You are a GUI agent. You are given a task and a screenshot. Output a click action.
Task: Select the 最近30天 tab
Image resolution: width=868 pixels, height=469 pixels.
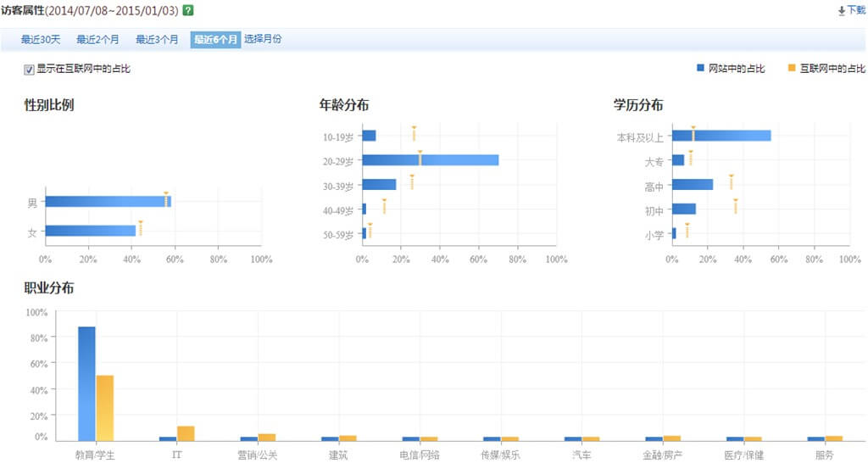[x=41, y=39]
